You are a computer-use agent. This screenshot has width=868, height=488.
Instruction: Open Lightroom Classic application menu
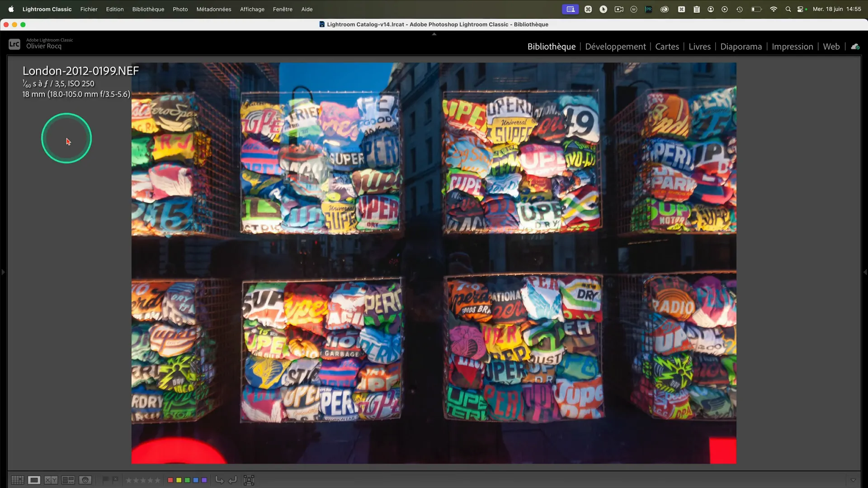(47, 9)
